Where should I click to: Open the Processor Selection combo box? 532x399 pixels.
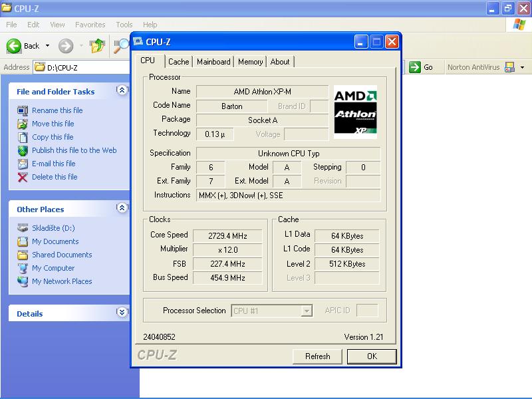(306, 311)
